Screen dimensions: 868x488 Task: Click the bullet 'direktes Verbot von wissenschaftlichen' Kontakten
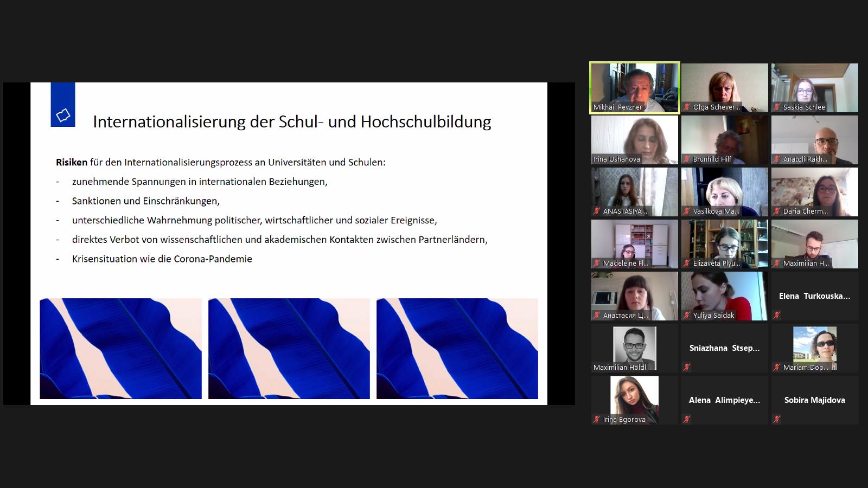(x=280, y=240)
